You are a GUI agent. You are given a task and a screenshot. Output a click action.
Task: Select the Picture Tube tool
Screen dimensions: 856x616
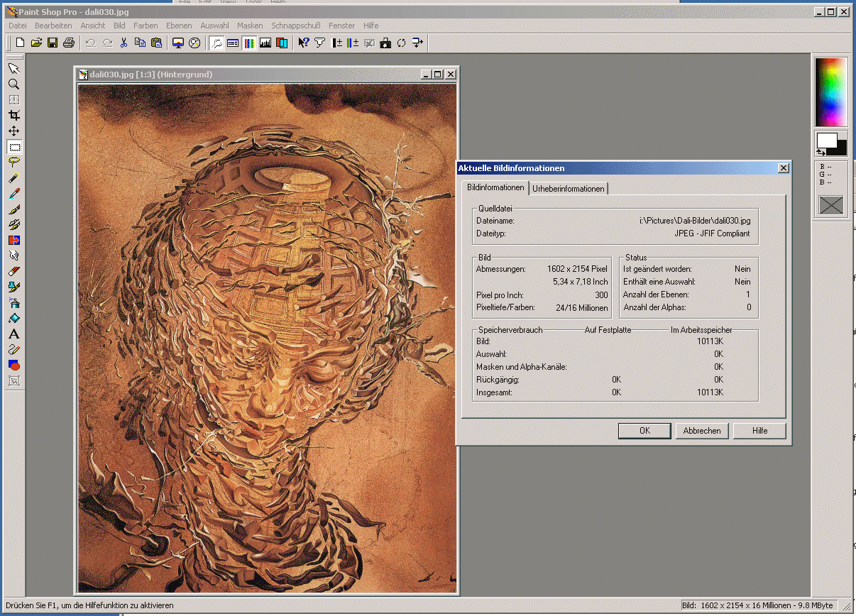click(13, 287)
